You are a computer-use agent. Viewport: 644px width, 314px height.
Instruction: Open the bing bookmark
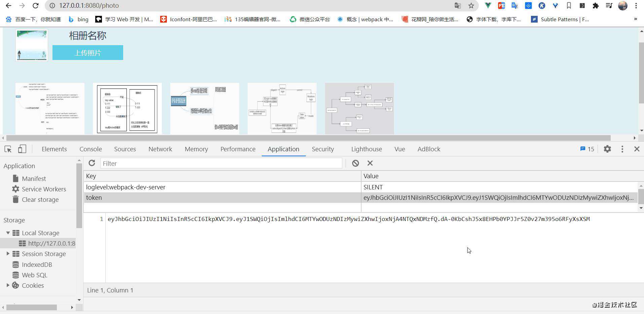pos(78,19)
